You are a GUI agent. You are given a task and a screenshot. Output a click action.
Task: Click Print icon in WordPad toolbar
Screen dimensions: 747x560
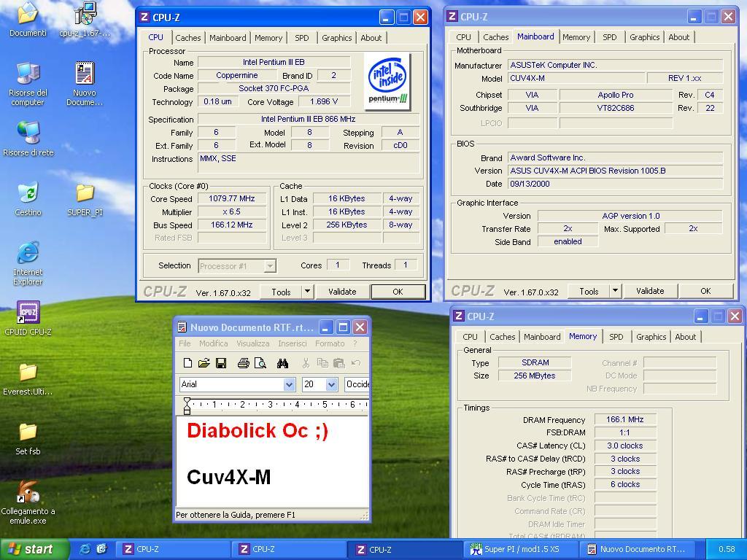(244, 363)
